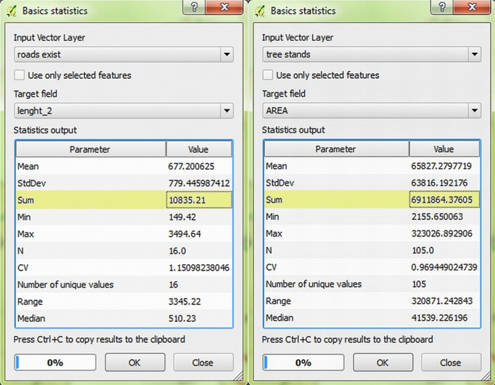Click Close button in roads exist dialog

[x=203, y=362]
